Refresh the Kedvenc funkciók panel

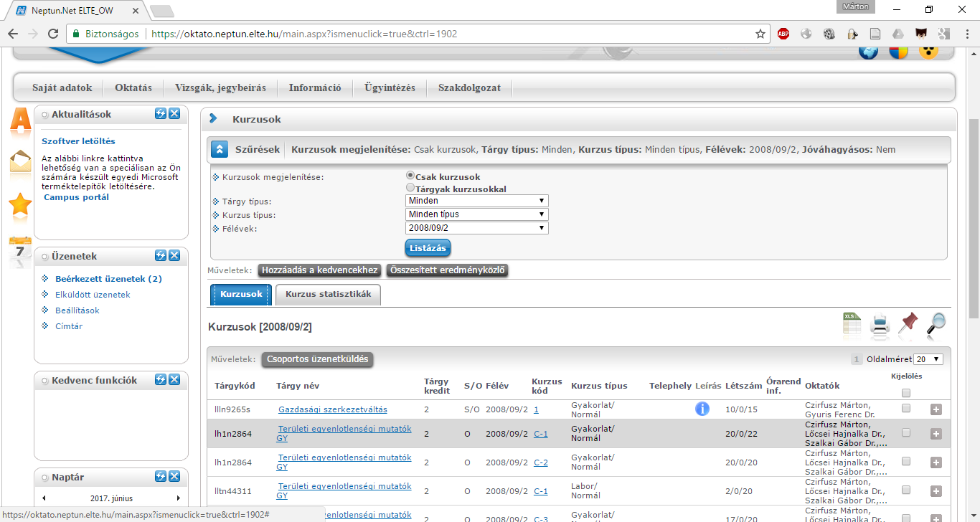coord(161,379)
